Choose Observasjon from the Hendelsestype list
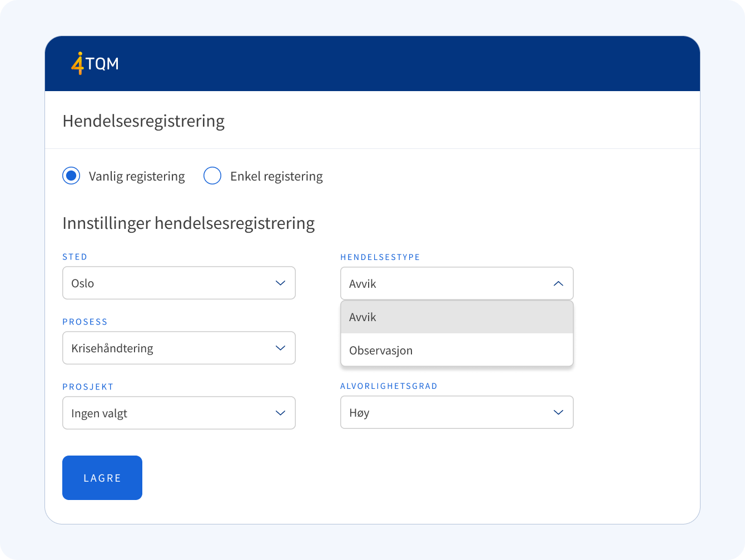 [457, 351]
